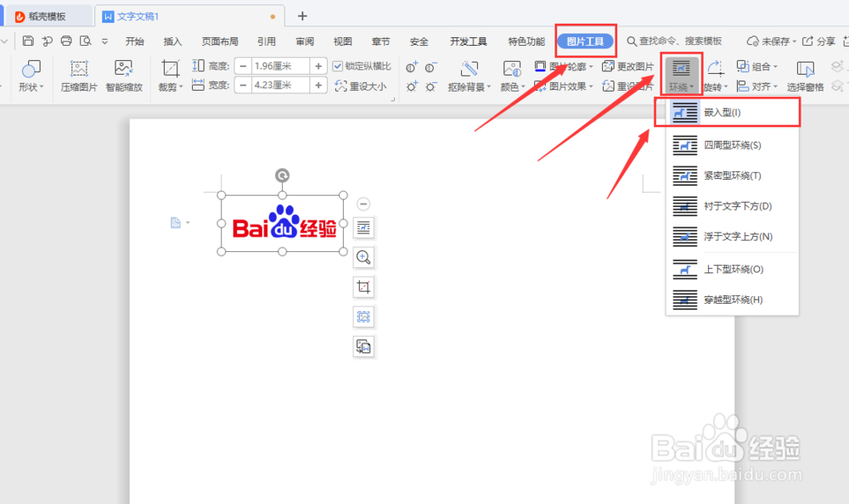Click 更改图片 change picture
The image size is (849, 504).
pos(628,66)
